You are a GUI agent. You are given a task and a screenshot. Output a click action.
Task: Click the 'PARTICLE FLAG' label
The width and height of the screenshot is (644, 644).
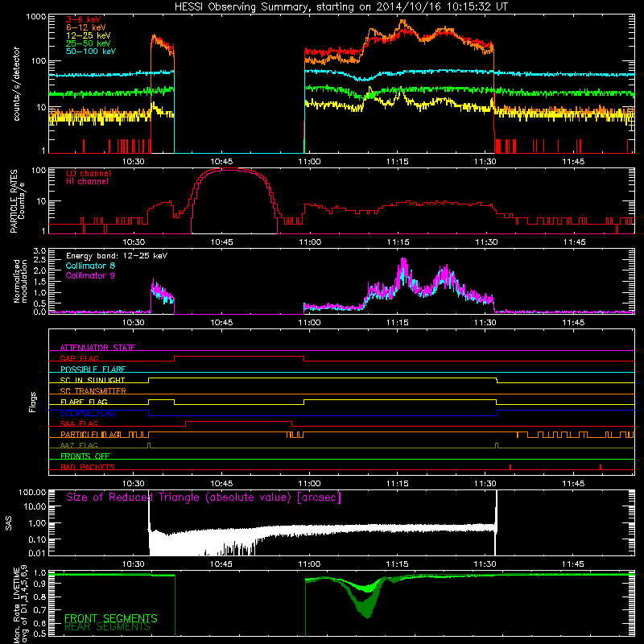point(90,435)
